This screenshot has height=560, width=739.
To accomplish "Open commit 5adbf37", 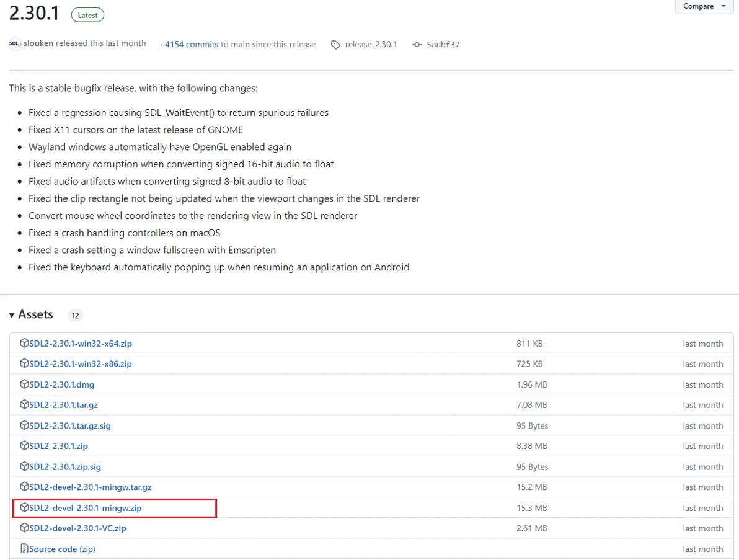I will coord(443,45).
